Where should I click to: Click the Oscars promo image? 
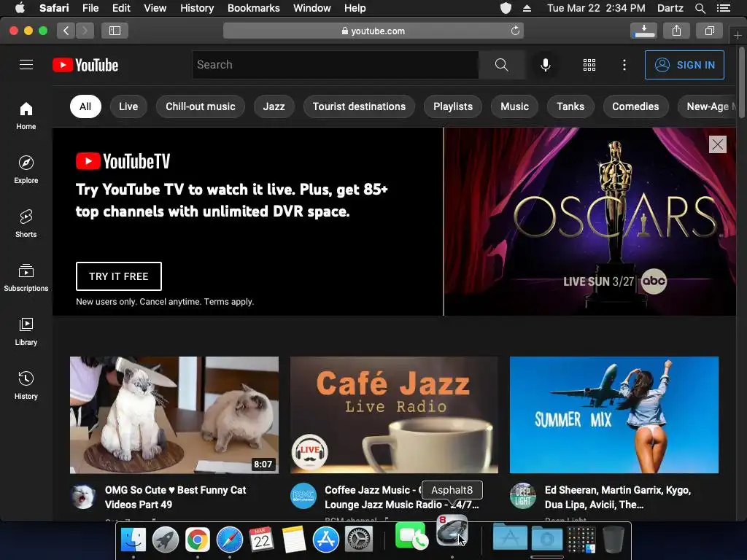click(x=590, y=222)
